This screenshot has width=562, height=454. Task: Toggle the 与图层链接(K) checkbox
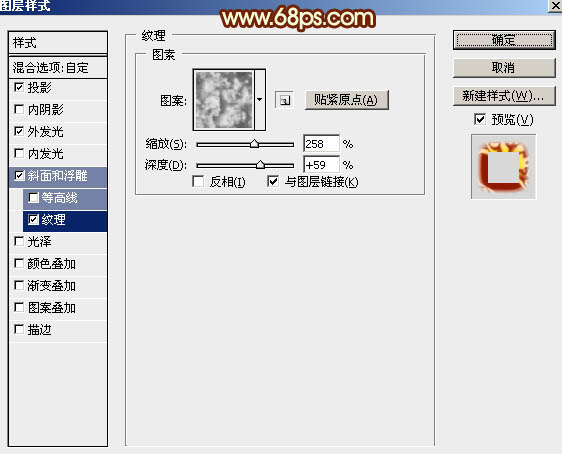pos(273,181)
